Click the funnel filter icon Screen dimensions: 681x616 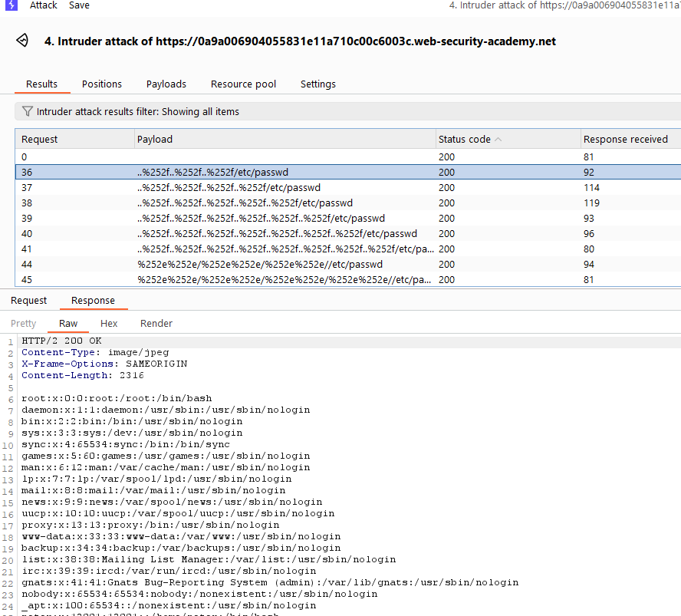pos(28,111)
